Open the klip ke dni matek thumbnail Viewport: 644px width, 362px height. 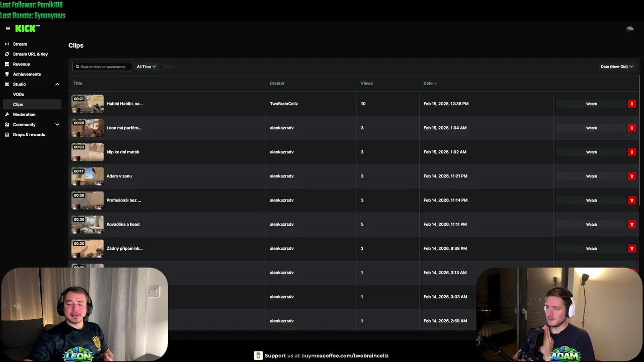point(88,152)
